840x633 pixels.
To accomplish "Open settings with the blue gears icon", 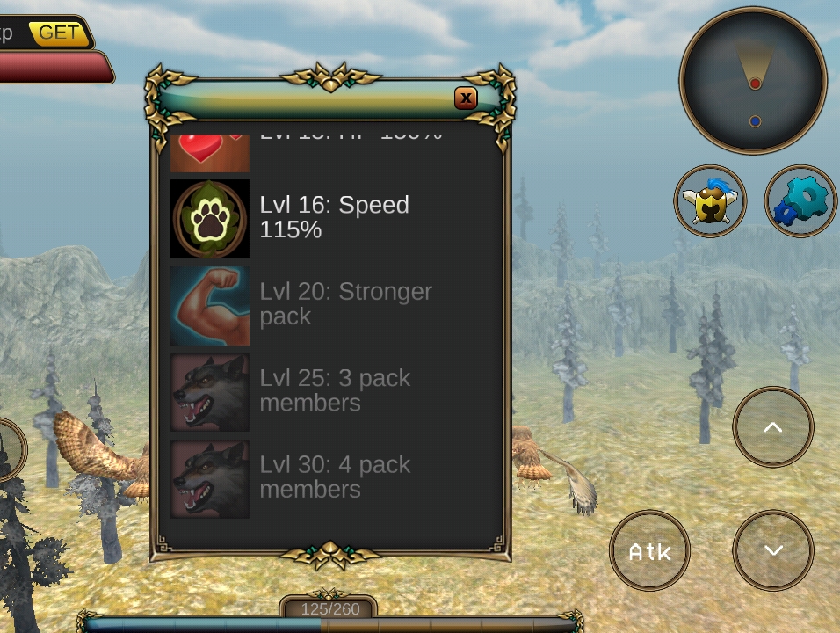I will point(800,201).
